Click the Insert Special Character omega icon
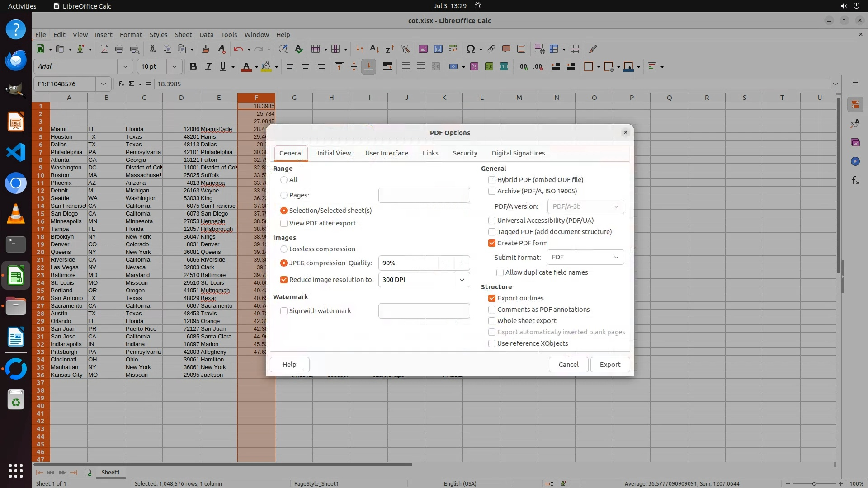Viewport: 868px width, 488px height. point(470,49)
